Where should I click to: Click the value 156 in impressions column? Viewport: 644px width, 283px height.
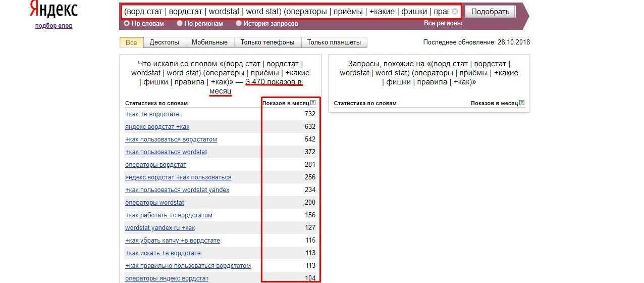(x=310, y=215)
